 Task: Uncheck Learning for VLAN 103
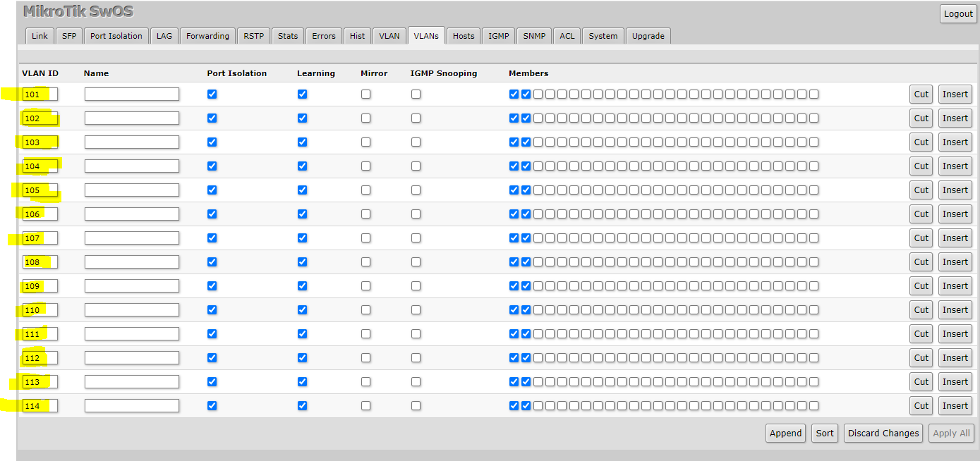pos(302,142)
